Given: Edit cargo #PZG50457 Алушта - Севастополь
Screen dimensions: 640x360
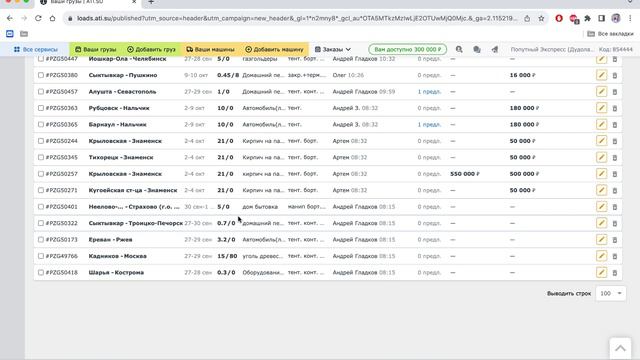Looking at the screenshot, I should (x=601, y=91).
